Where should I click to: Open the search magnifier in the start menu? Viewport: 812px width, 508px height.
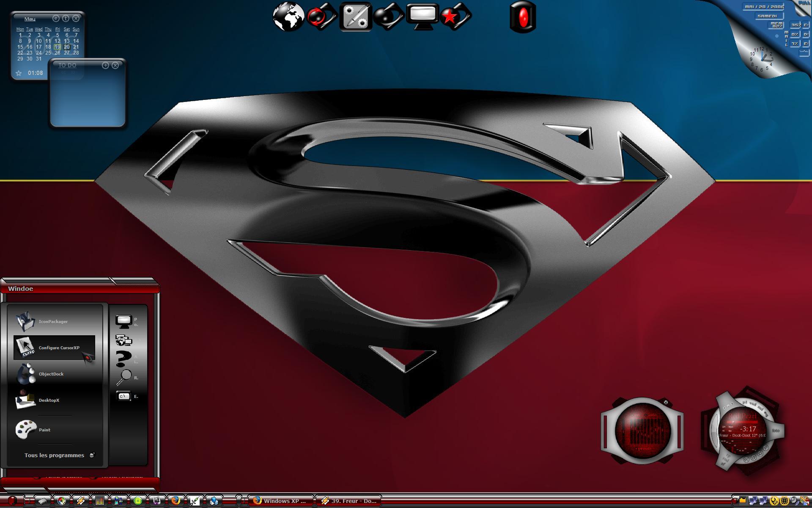tap(124, 377)
